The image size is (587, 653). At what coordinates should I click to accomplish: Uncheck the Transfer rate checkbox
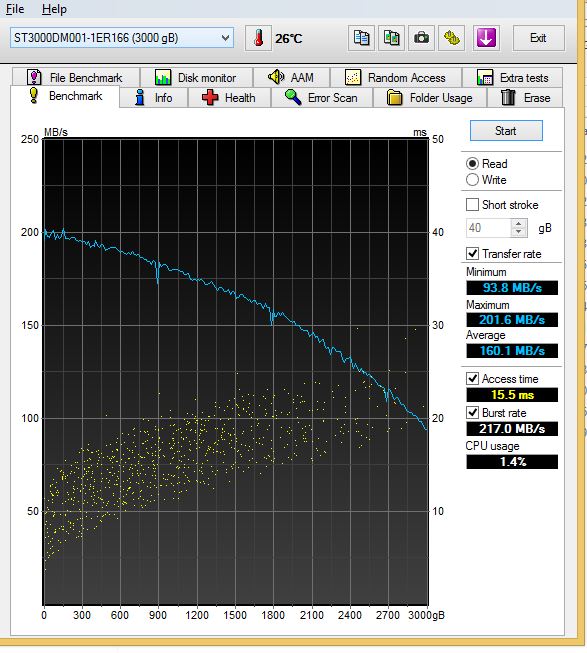472,253
